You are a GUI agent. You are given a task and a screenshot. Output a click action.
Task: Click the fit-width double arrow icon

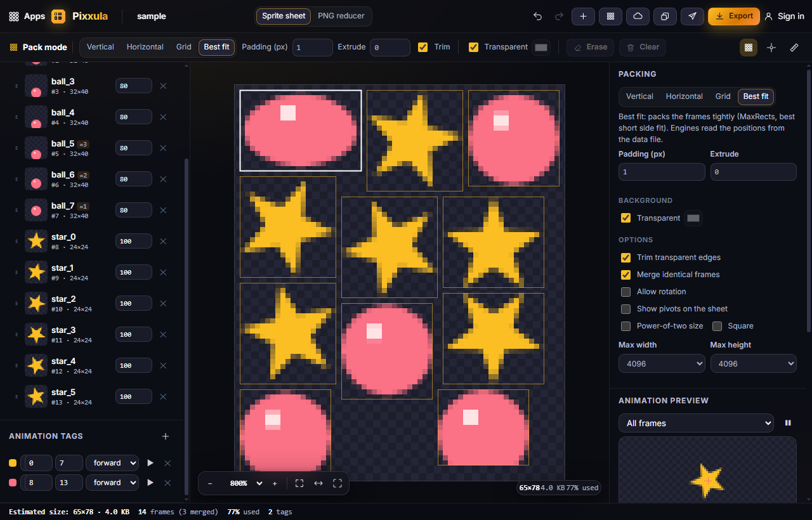[318, 483]
